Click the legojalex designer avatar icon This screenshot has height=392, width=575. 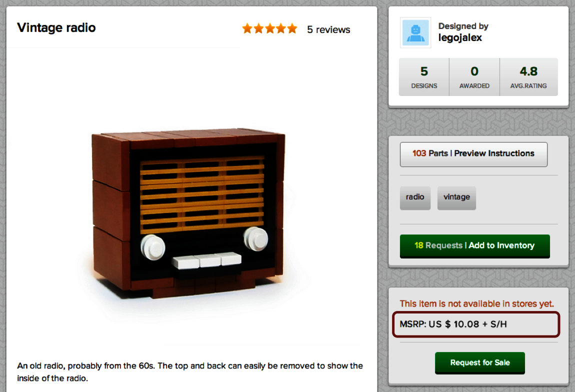tap(415, 32)
